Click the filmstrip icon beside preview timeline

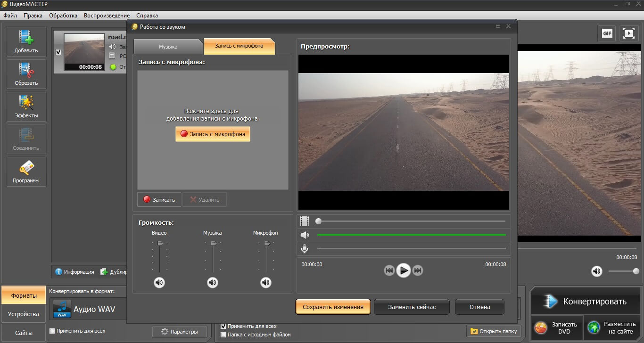point(305,221)
